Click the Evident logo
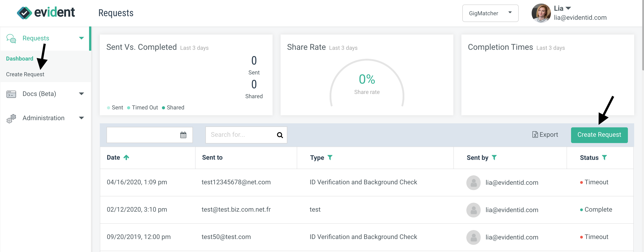 pyautogui.click(x=46, y=13)
